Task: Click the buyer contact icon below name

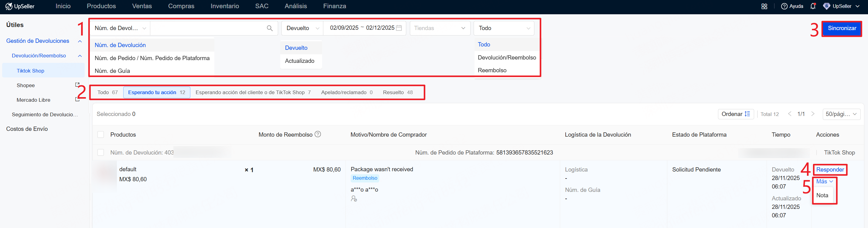Action: 354,199
